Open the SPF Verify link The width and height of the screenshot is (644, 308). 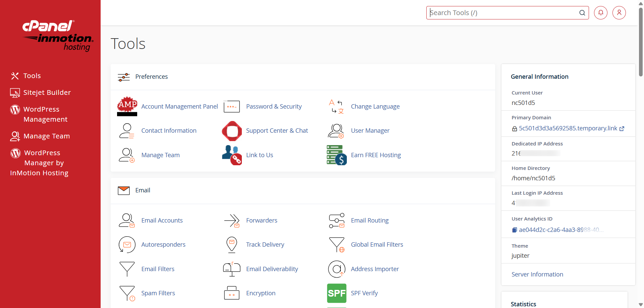click(364, 293)
